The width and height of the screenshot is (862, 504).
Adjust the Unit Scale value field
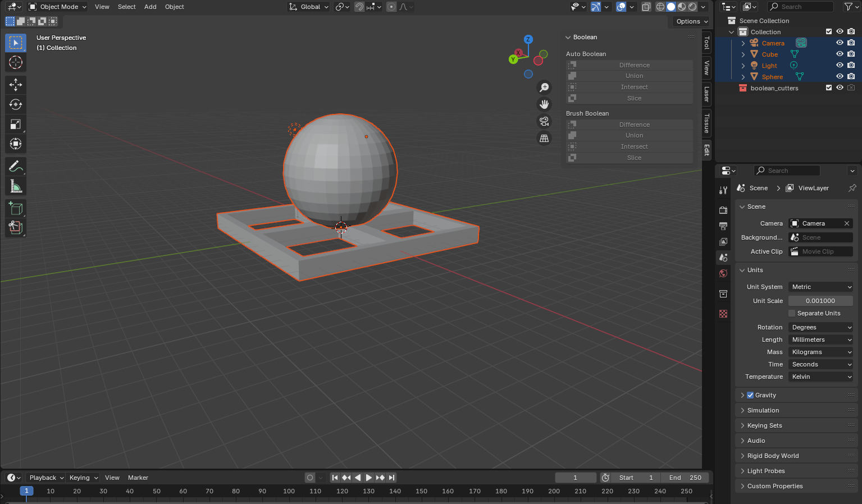tap(821, 301)
